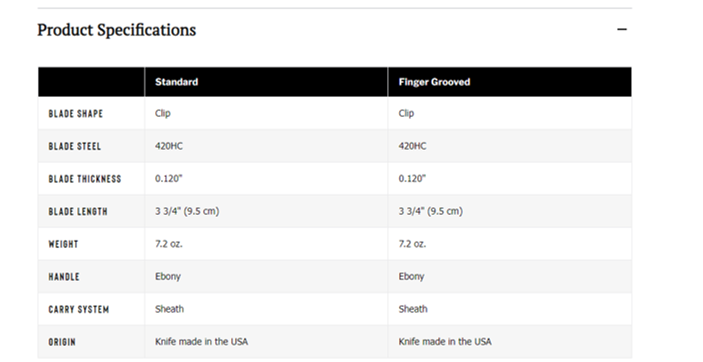
Task: Click Finger Grooved 7.2 oz. weight value
Action: tap(412, 244)
